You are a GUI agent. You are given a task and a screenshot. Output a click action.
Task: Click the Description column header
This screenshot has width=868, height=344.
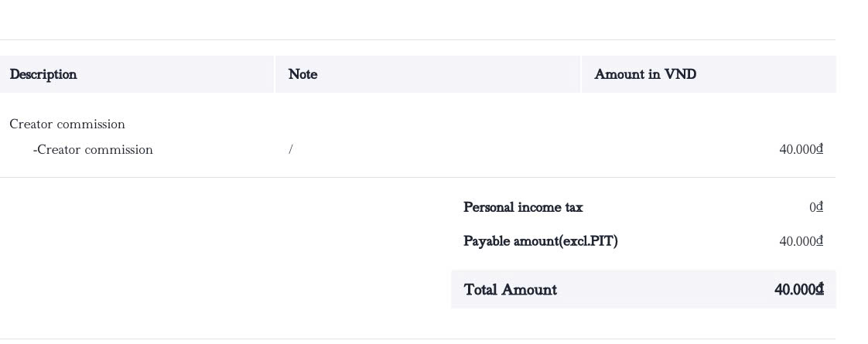pyautogui.click(x=43, y=75)
